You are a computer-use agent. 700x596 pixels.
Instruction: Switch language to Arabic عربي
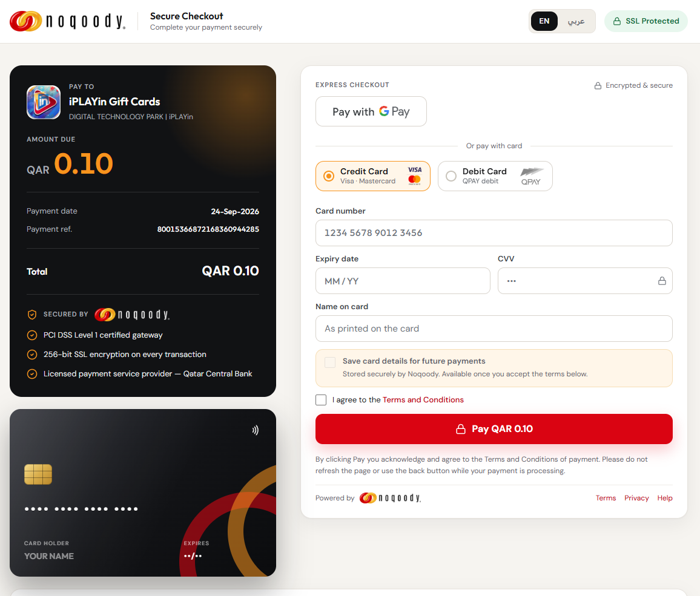pos(576,21)
